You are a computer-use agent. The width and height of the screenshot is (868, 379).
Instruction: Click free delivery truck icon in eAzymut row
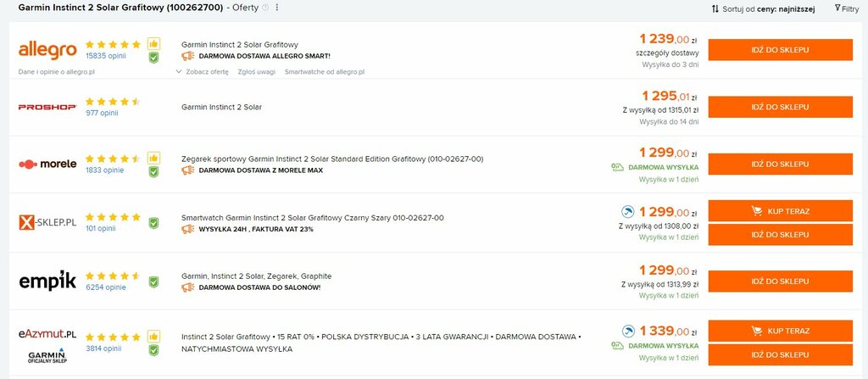(618, 346)
